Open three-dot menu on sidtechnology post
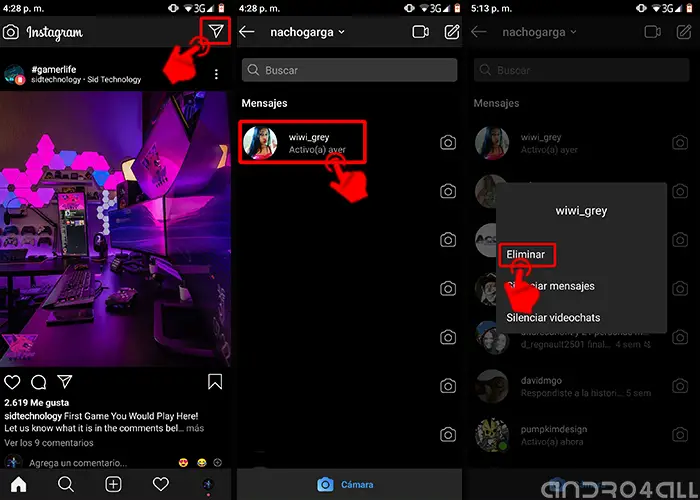Image resolution: width=700 pixels, height=500 pixels. [x=216, y=74]
